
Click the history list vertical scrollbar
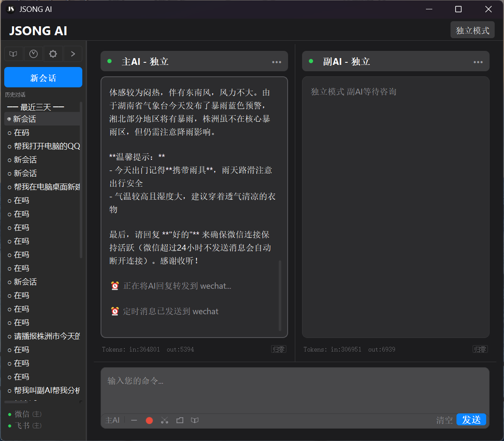(x=81, y=180)
